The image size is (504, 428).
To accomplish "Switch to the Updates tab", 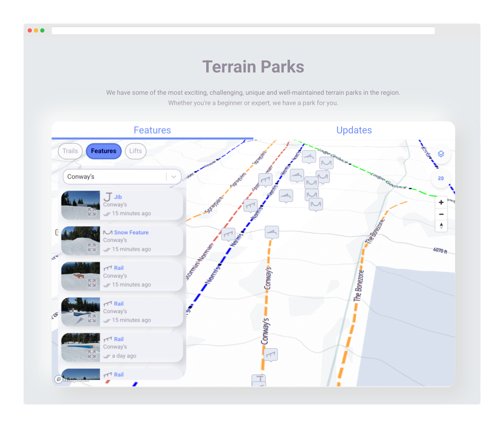I will pos(354,130).
